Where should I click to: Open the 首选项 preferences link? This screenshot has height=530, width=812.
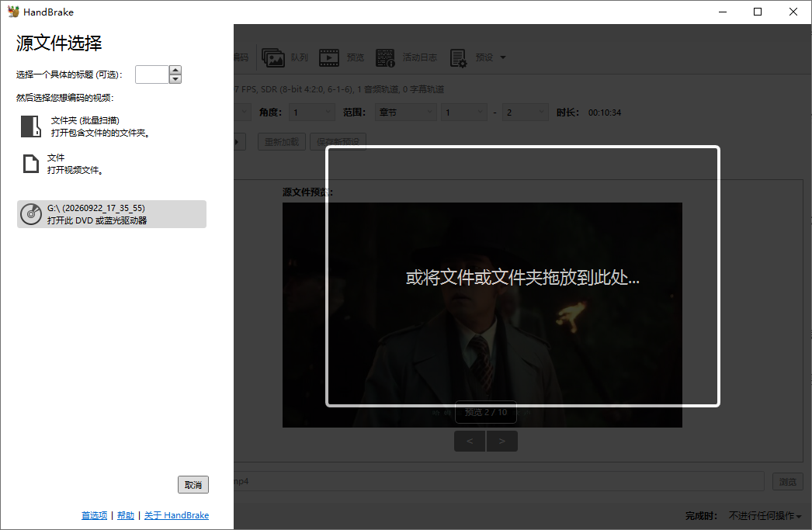[x=94, y=515]
